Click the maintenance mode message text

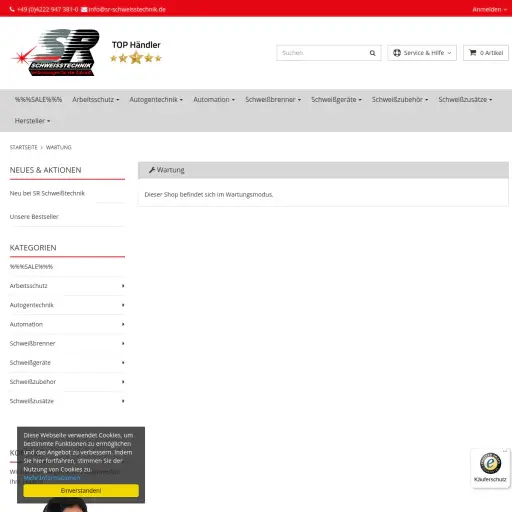(209, 195)
